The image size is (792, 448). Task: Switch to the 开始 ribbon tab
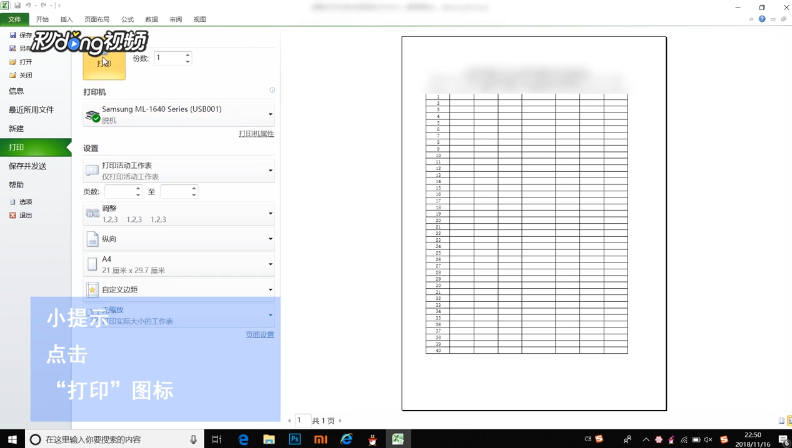[42, 19]
